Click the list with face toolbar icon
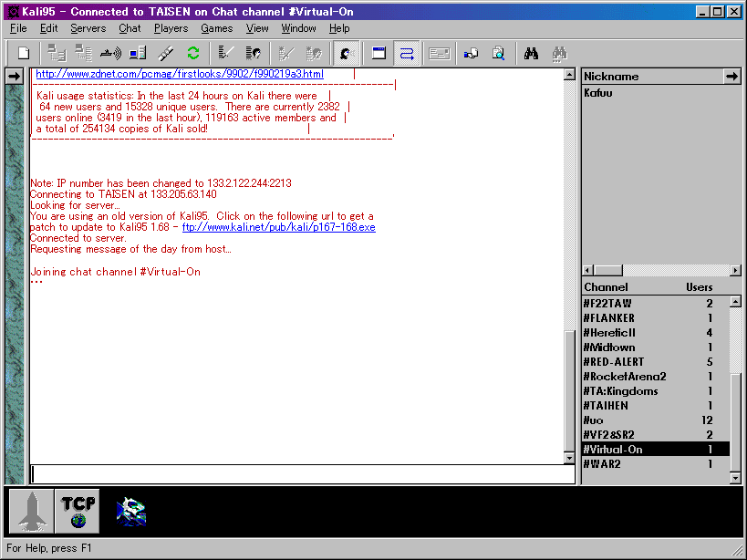 tap(253, 53)
